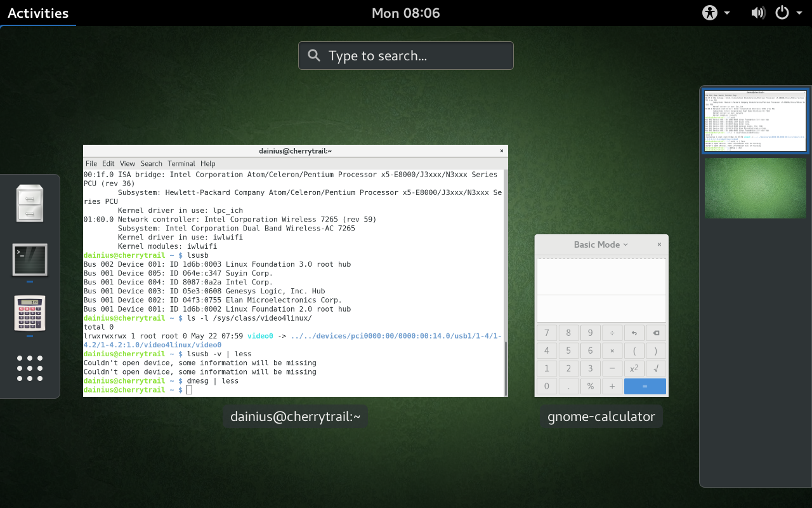
Task: Open the terminal's Edit menu
Action: click(108, 163)
